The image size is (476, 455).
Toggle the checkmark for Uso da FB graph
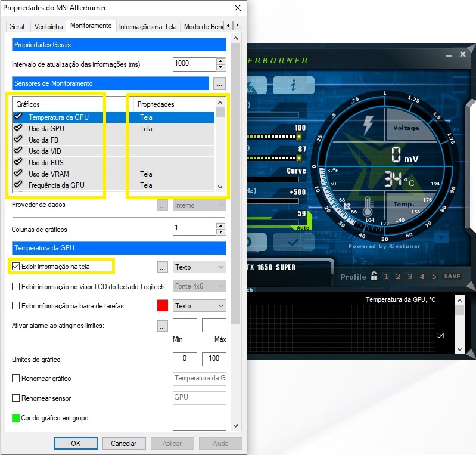[x=18, y=139]
